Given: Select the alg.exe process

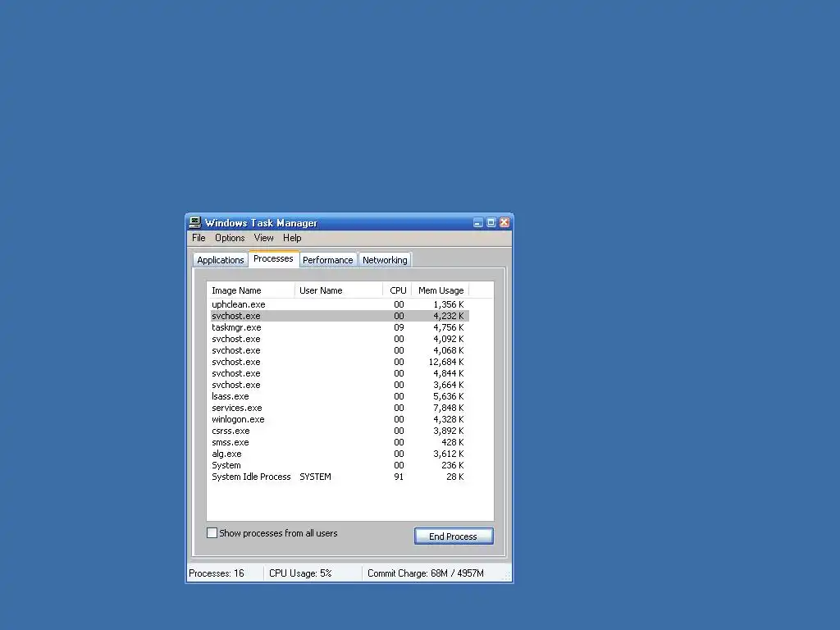Looking at the screenshot, I should tap(340, 454).
